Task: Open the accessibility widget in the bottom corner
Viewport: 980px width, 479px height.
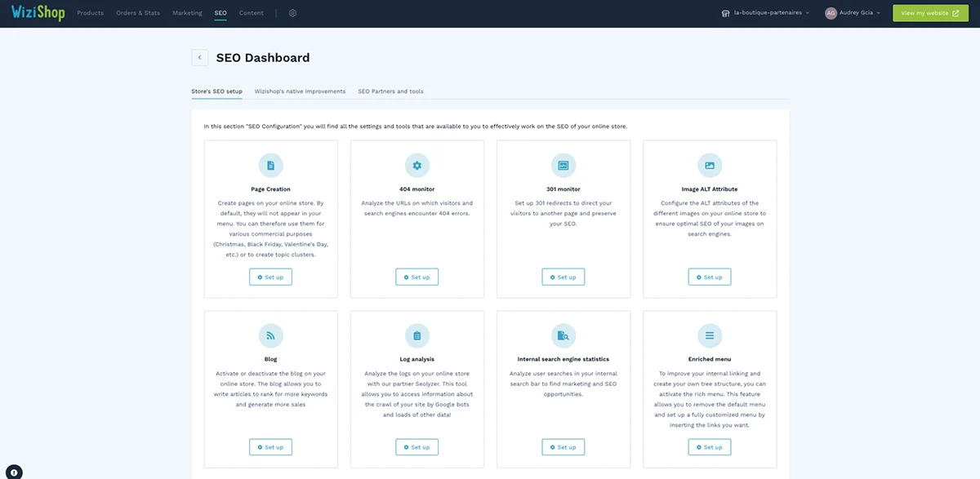Action: [15, 471]
